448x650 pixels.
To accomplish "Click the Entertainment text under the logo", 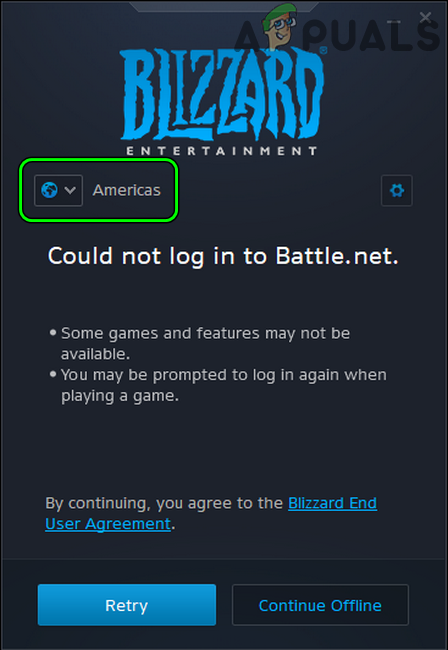I will click(222, 150).
